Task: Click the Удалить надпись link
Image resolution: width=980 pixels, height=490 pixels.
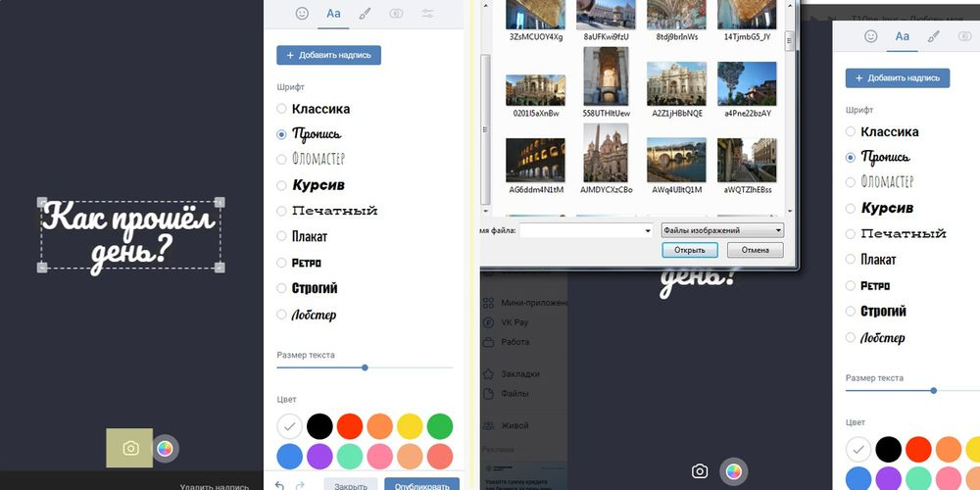Action: [215, 486]
